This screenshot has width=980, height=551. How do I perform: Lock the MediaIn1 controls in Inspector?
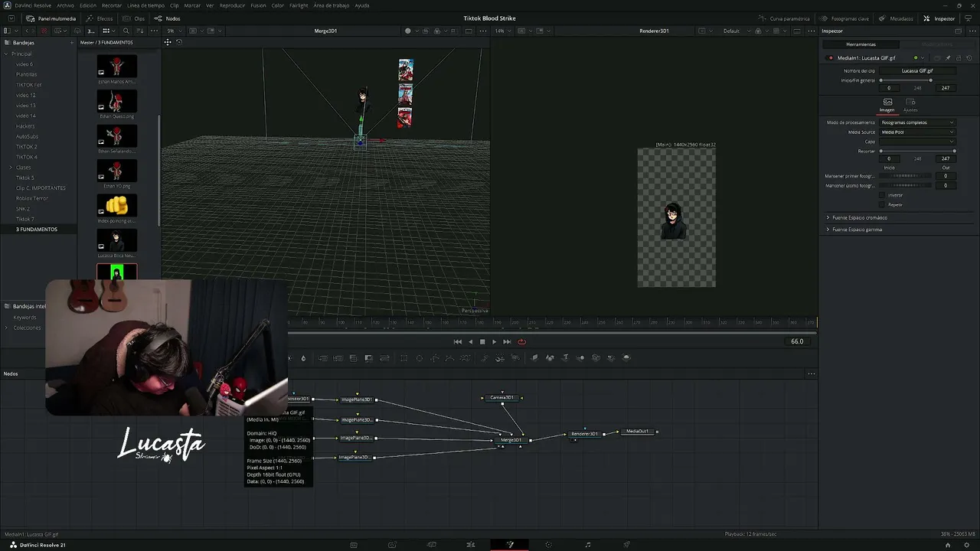(x=959, y=58)
